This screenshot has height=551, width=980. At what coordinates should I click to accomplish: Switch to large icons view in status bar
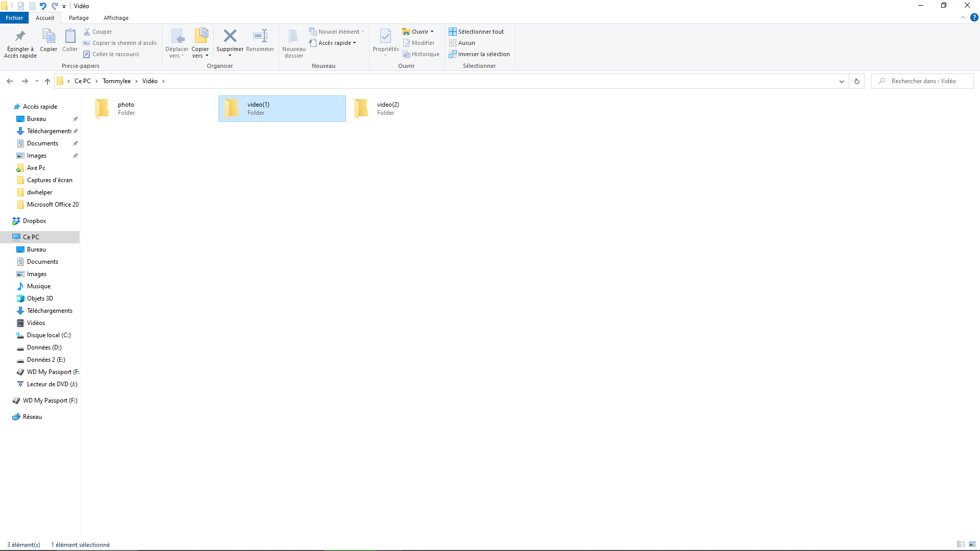[x=972, y=544]
